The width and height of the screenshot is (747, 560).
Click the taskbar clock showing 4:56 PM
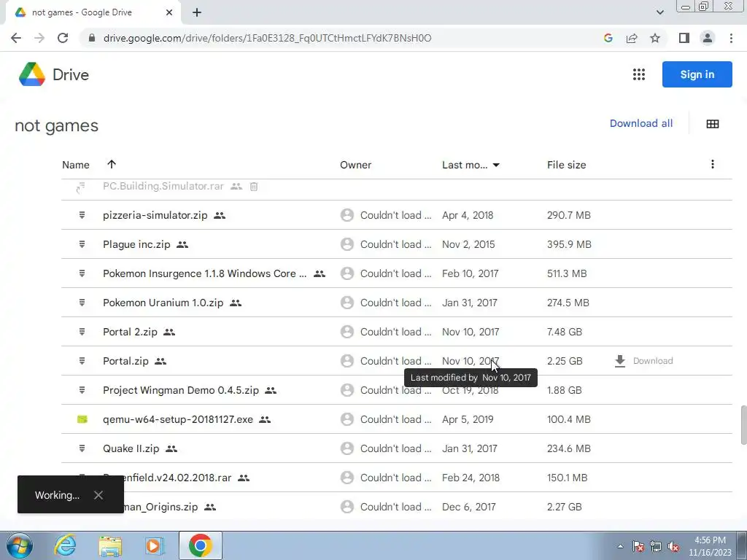[710, 546]
